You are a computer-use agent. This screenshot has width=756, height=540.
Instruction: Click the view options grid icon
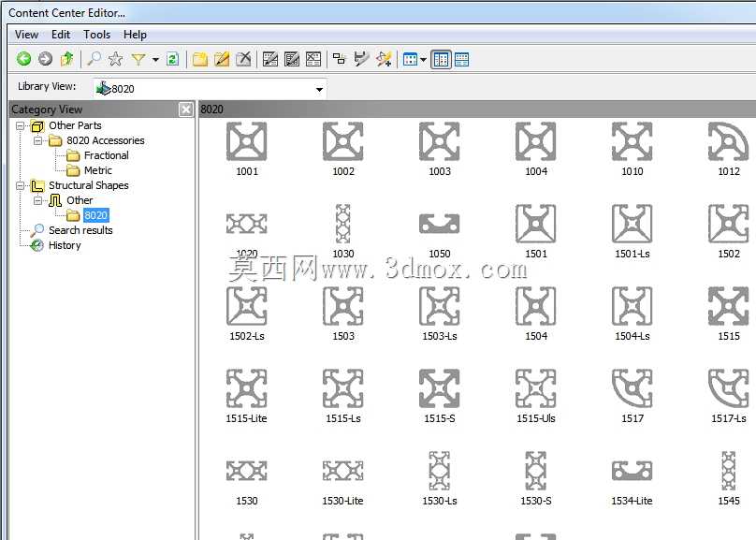(410, 59)
